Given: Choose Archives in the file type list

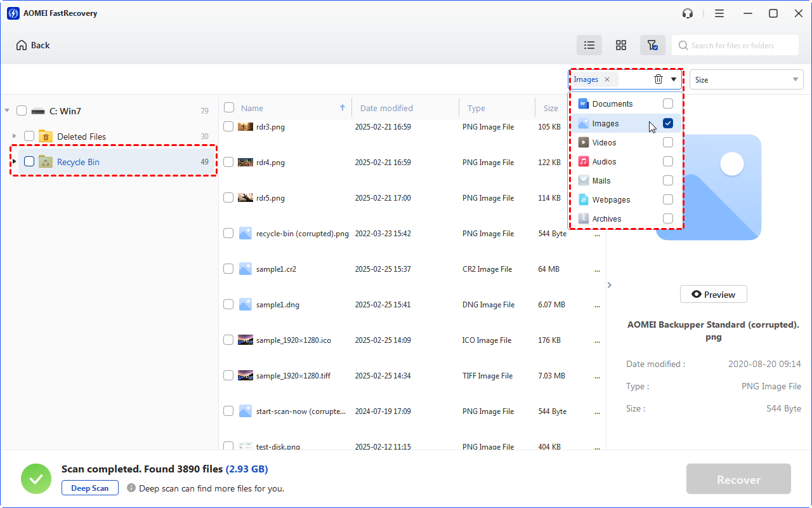Looking at the screenshot, I should pos(606,219).
